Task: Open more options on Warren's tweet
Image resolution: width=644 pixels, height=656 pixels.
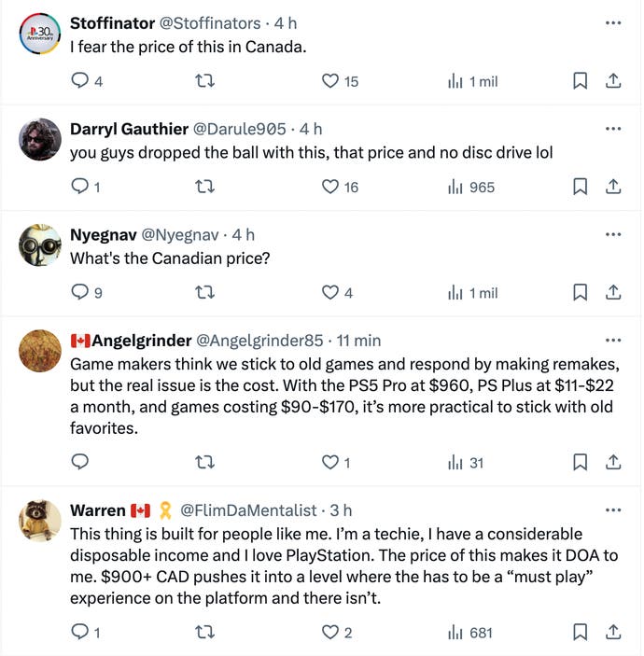Action: pyautogui.click(x=613, y=509)
